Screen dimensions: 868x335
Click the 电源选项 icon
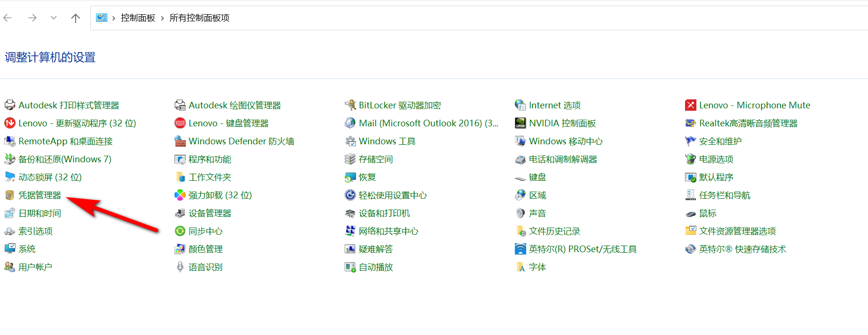pyautogui.click(x=690, y=159)
